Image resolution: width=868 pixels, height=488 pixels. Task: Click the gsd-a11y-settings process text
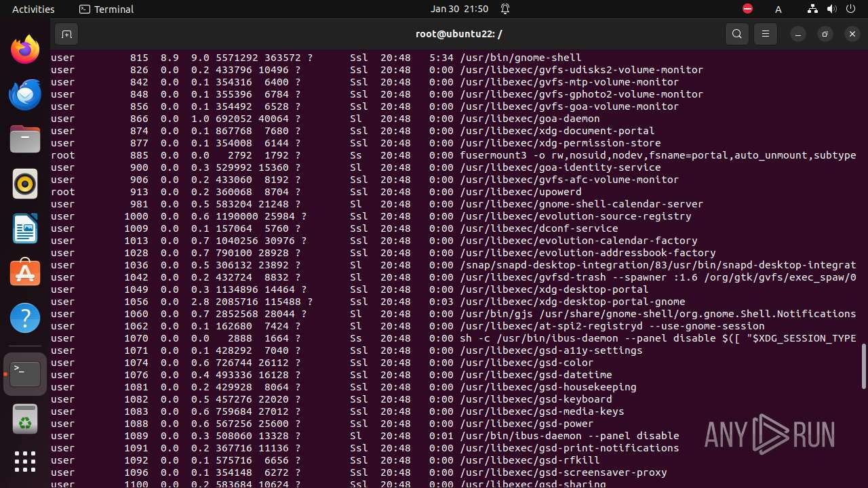(x=551, y=350)
